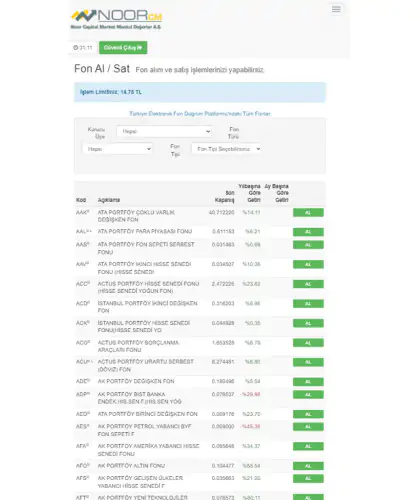Click AL for AK PORTFÖY PETROL YABANCI BYF
Viewport: 420px width, 500px height.
308,427
